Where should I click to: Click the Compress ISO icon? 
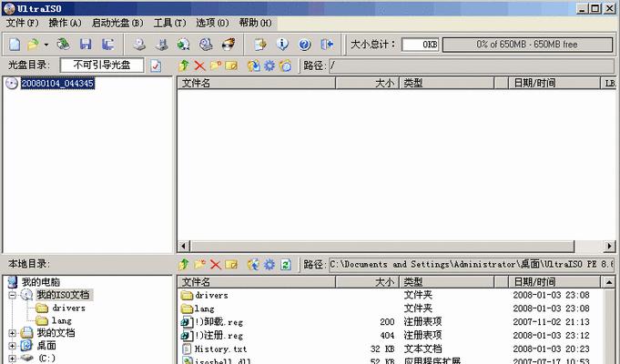pos(161,45)
